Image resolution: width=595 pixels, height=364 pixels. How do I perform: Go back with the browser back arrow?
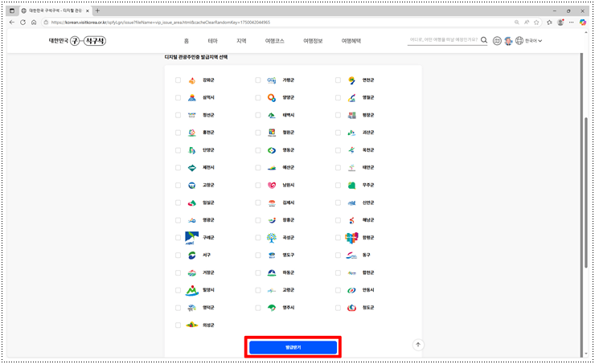click(12, 22)
